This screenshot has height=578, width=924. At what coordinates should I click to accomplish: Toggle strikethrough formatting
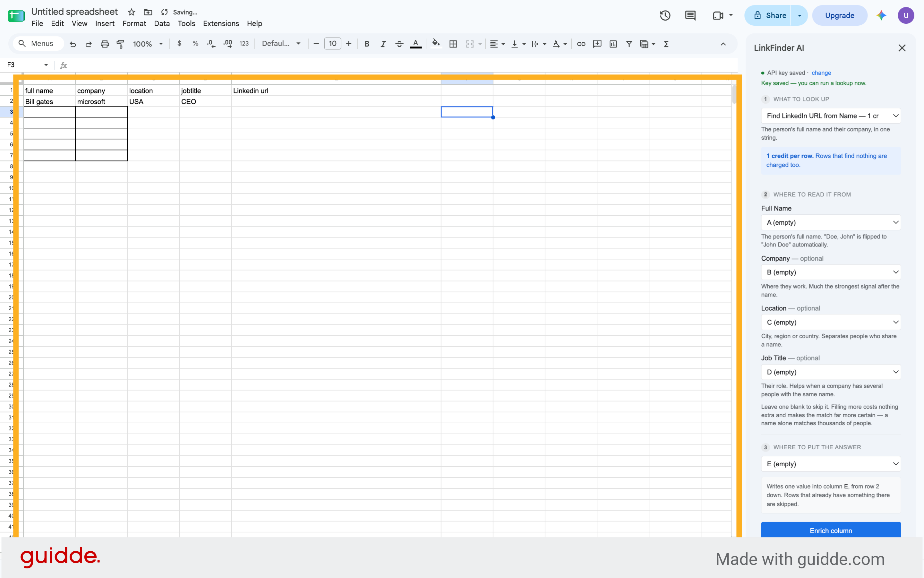click(399, 44)
